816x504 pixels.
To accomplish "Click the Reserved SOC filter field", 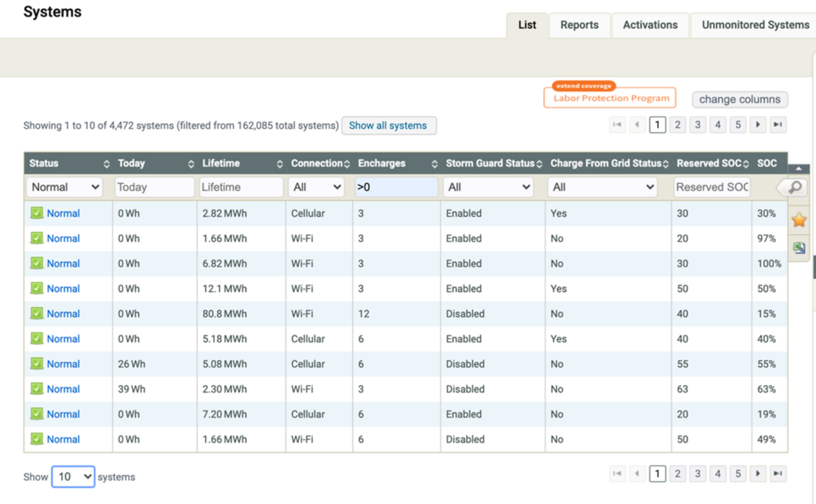I will click(711, 187).
